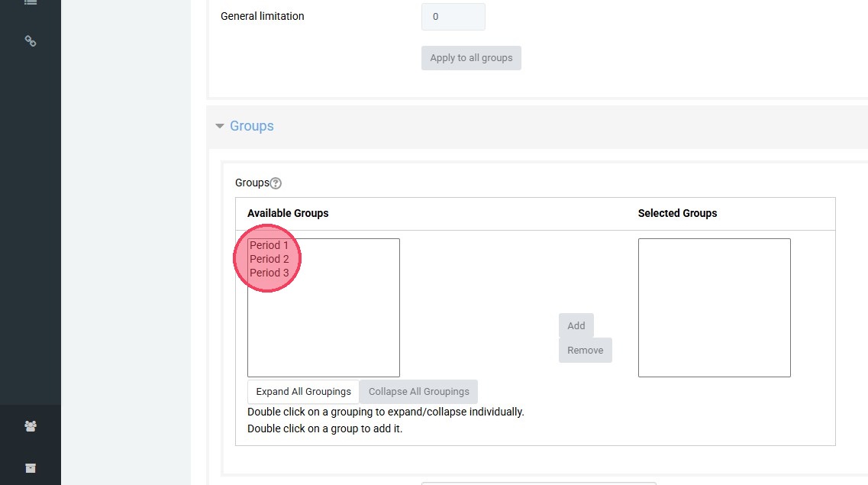Click Expand All Groupings button
The image size is (868, 485).
(x=303, y=392)
